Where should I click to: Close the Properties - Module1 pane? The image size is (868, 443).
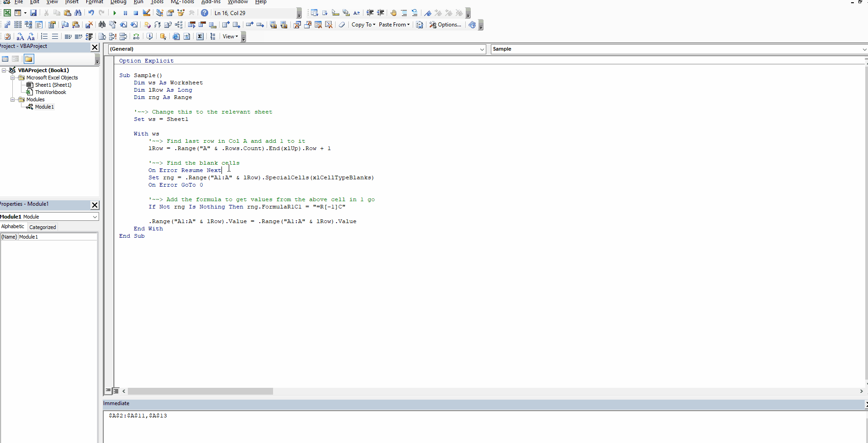click(x=95, y=205)
